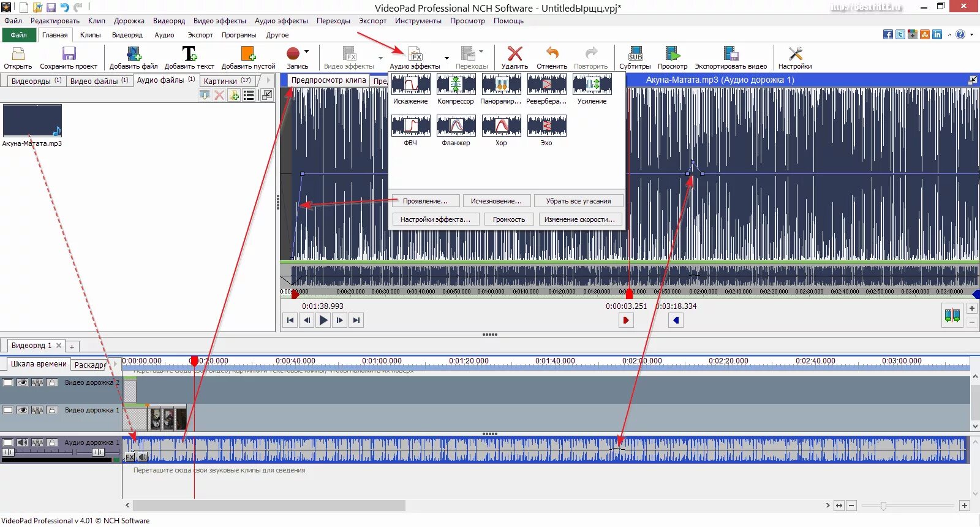Viewport: 980px width, 527px height.
Task: Adjust the timeline zoom slider handle
Action: coord(883,506)
